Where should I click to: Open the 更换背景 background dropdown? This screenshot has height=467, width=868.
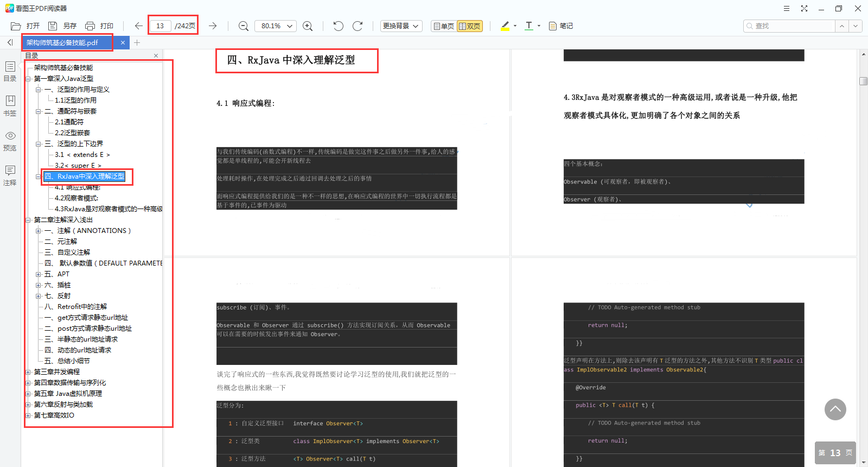401,26
